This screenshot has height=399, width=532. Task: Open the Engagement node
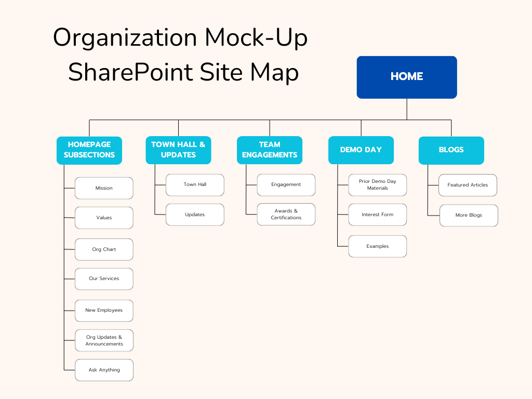(x=286, y=184)
